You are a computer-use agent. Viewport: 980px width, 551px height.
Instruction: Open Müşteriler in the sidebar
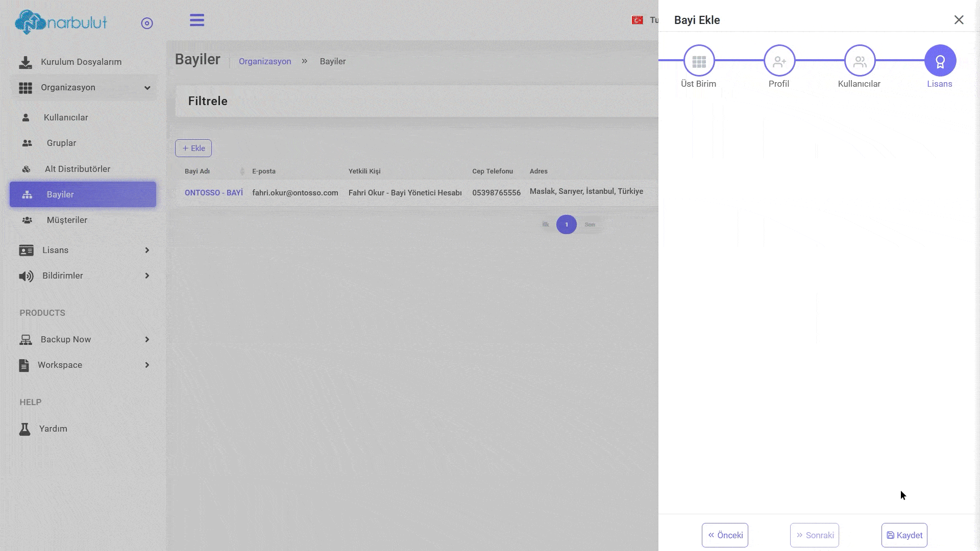(67, 220)
